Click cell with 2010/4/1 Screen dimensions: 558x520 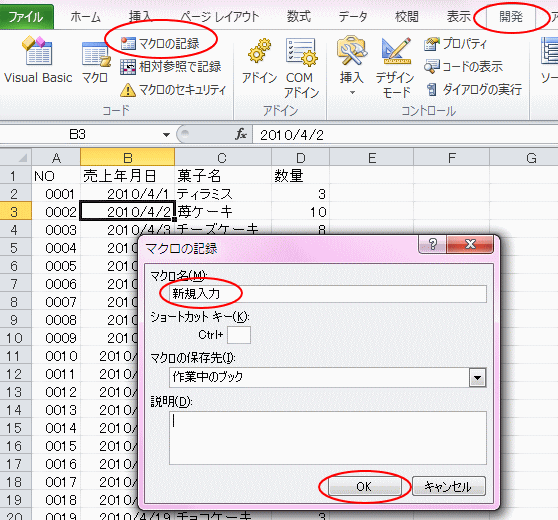point(127,194)
